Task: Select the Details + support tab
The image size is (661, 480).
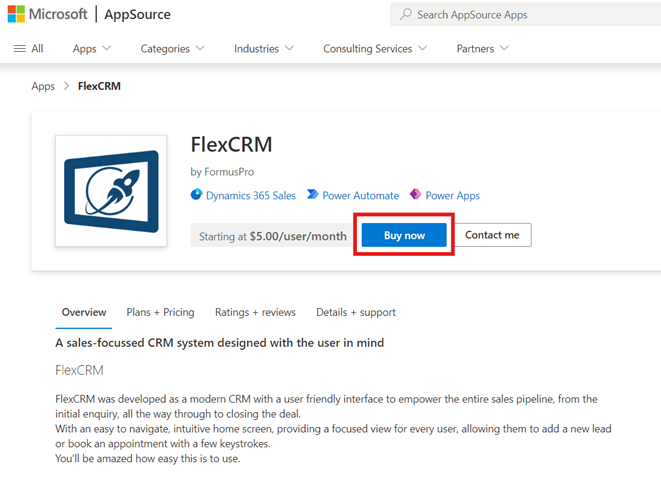Action: [356, 312]
